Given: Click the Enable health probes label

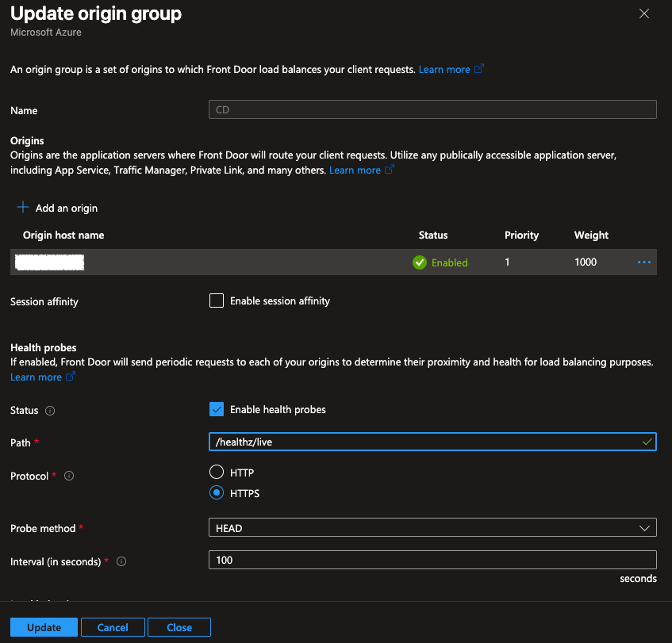Looking at the screenshot, I should (x=278, y=410).
